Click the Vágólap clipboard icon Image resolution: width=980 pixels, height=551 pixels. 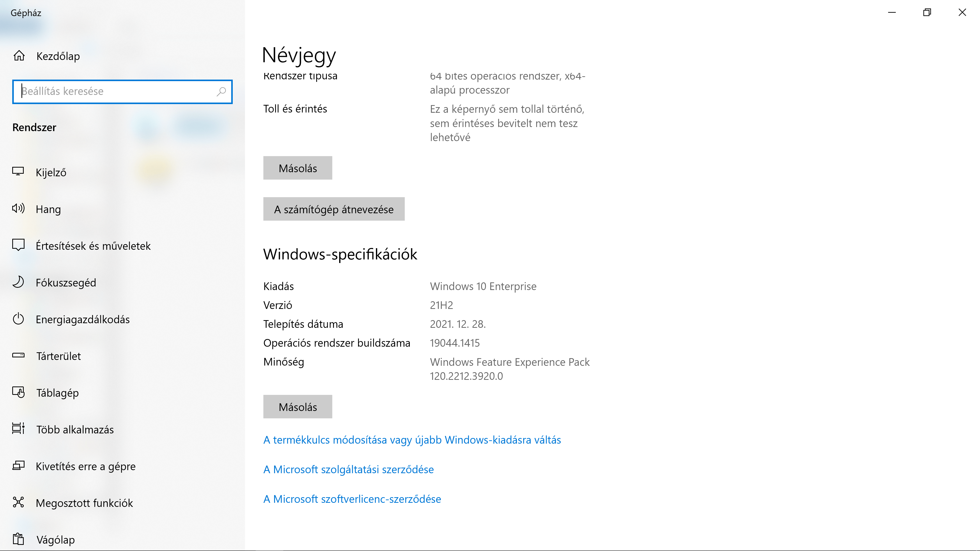[x=18, y=539]
